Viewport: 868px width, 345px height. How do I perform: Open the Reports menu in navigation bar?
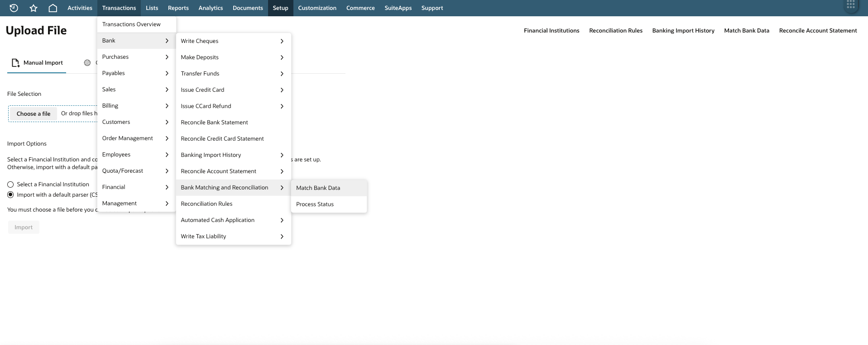(x=178, y=8)
